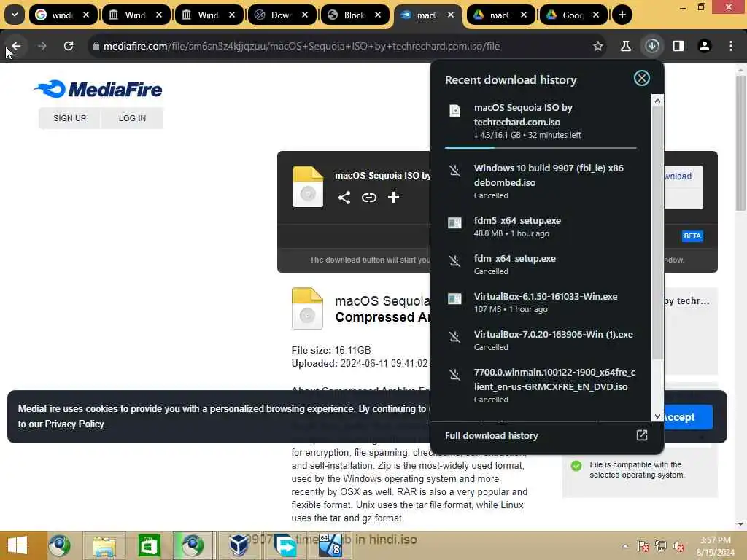This screenshot has width=747, height=560.
Task: Close the Recent download history popup
Action: pyautogui.click(x=642, y=78)
